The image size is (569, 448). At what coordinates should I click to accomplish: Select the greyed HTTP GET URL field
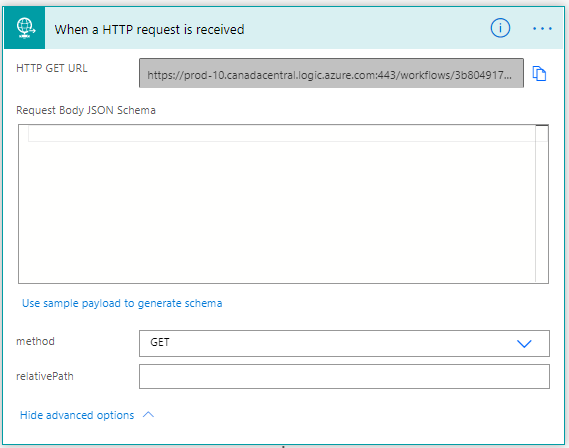pyautogui.click(x=331, y=73)
